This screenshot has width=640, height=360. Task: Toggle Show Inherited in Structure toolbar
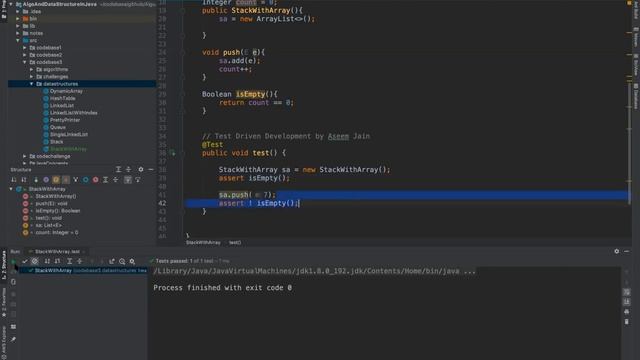pyautogui.click(x=36, y=180)
